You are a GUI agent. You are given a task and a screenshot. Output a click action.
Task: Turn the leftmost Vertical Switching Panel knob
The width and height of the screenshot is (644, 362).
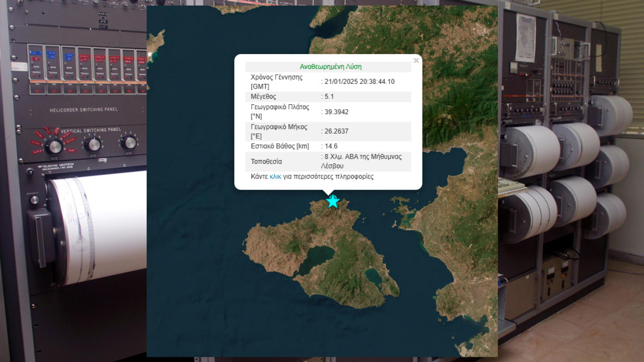54,146
